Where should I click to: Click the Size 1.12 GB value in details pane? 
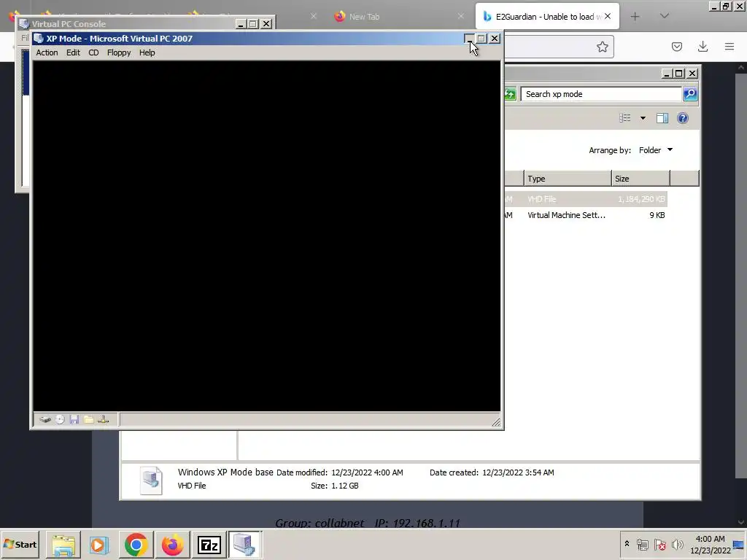[345, 486]
